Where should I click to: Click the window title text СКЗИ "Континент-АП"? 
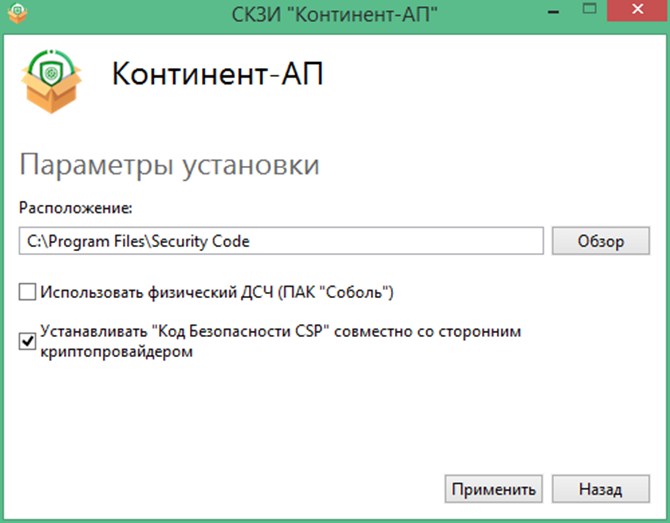tap(334, 14)
